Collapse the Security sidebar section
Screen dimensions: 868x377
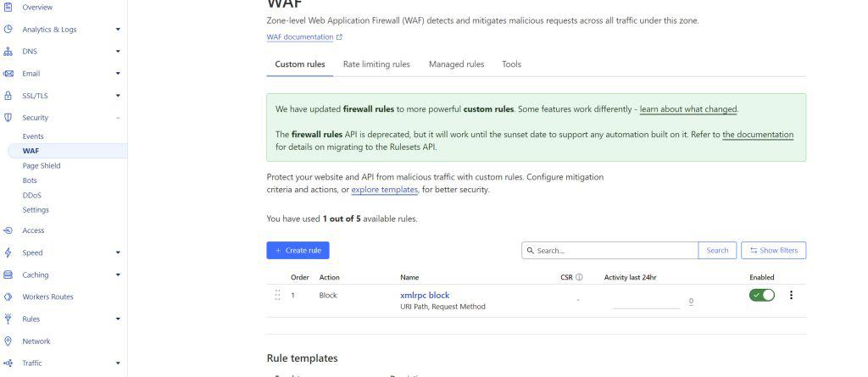(118, 118)
